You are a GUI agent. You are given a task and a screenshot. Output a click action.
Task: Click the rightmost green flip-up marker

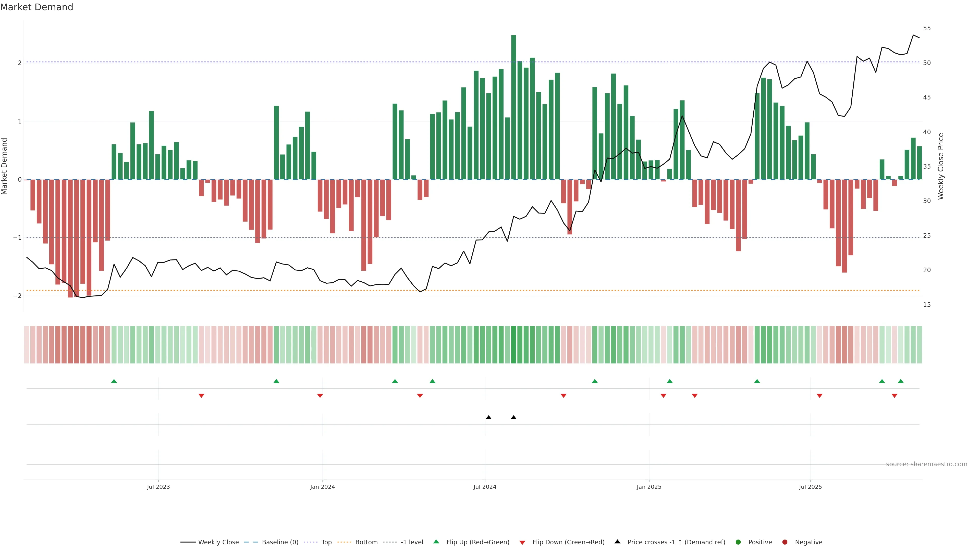(900, 381)
